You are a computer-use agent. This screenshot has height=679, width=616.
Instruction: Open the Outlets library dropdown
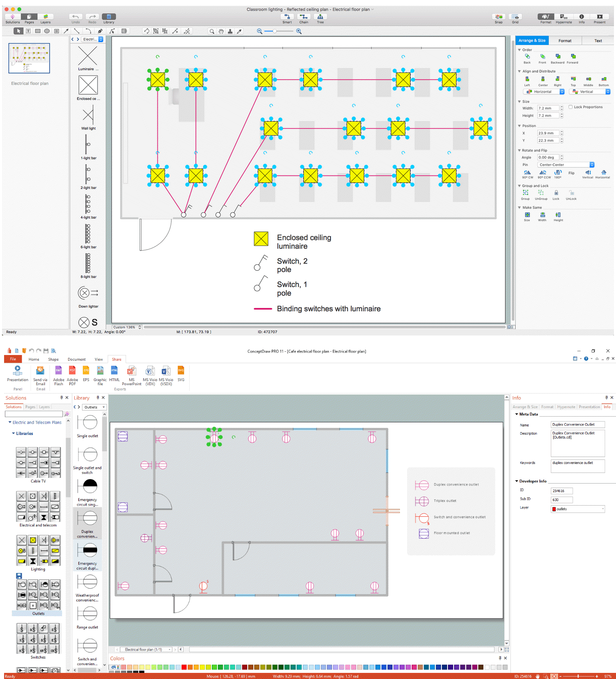coord(94,407)
